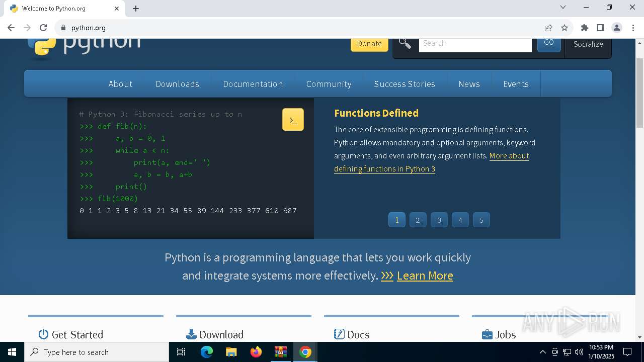Open the Docs section heading

click(358, 334)
